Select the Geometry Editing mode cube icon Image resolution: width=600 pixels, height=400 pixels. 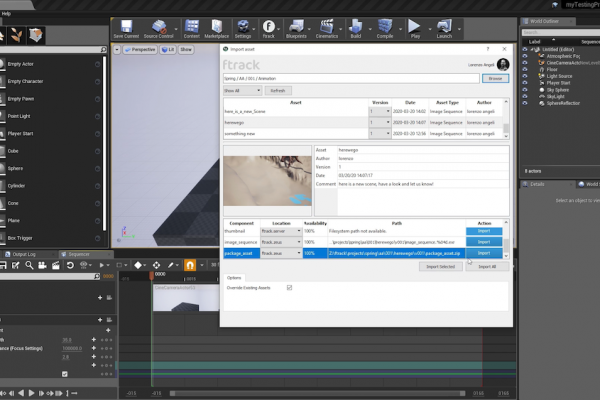(36, 35)
